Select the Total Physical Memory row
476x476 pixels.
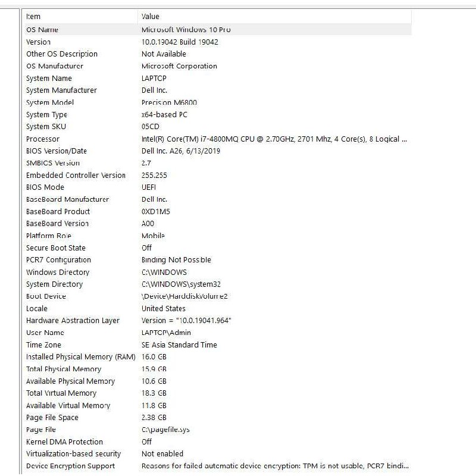point(218,369)
